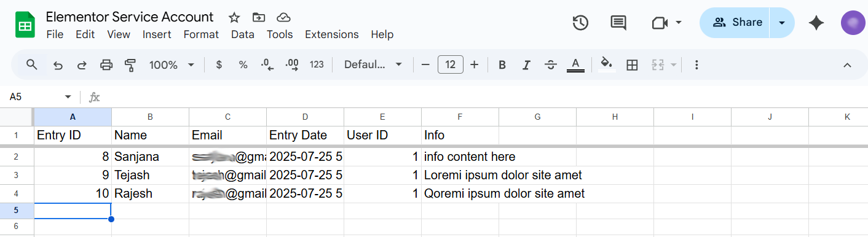
Task: Decrease font size with minus button
Action: pyautogui.click(x=425, y=64)
